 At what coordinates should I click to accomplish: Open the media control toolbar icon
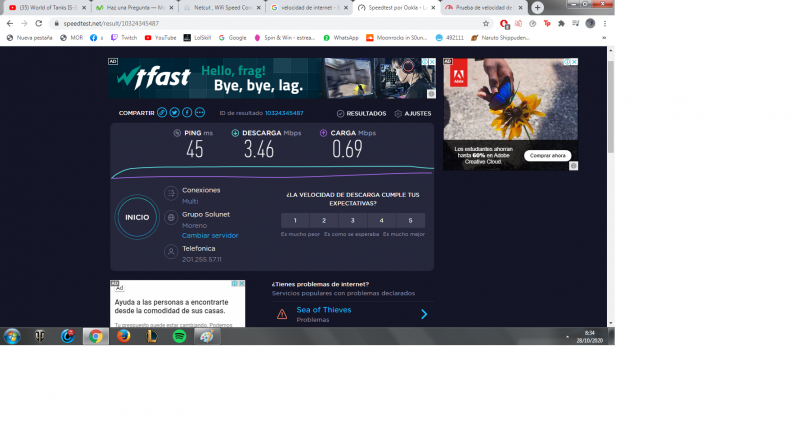pyautogui.click(x=576, y=23)
